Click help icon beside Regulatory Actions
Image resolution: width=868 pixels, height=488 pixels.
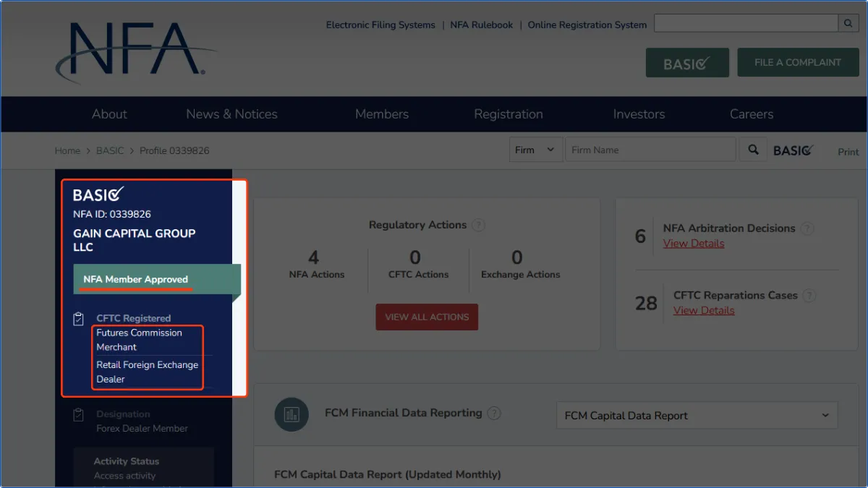(479, 225)
